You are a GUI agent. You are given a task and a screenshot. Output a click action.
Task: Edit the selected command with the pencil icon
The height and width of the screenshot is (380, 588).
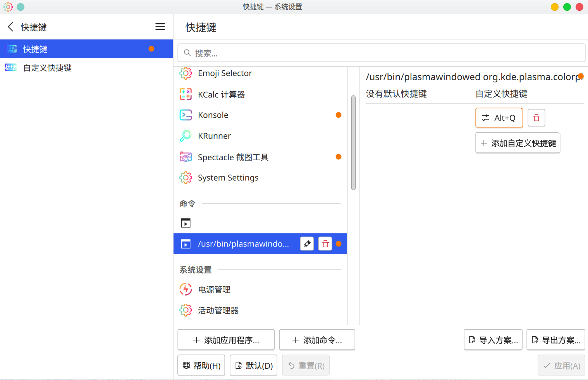click(x=307, y=244)
